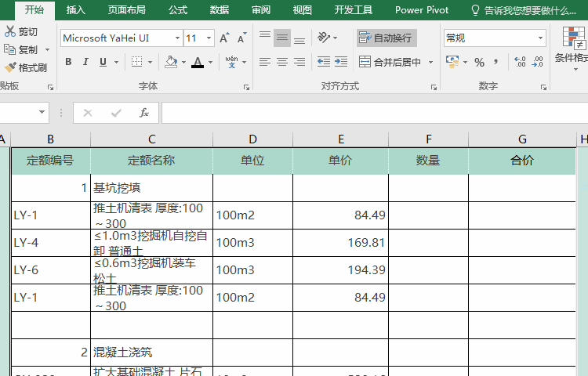Center text horizontally
Image resolution: width=588 pixels, height=376 pixels.
pyautogui.click(x=282, y=62)
